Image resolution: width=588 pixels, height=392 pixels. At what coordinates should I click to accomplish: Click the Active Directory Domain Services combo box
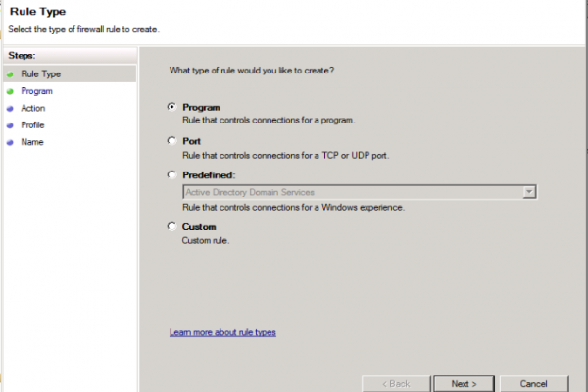(x=360, y=192)
